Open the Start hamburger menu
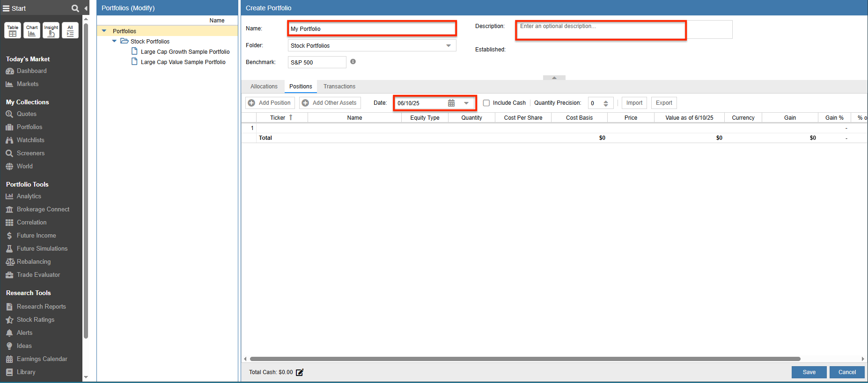 (x=6, y=8)
